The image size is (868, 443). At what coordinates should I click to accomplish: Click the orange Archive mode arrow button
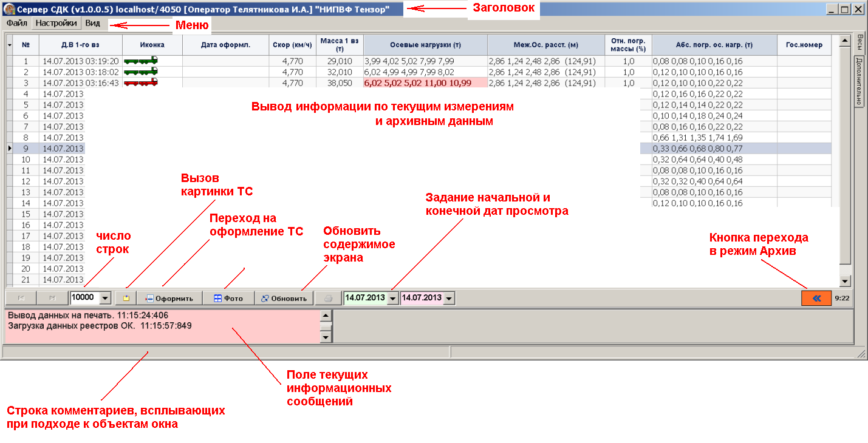click(816, 298)
